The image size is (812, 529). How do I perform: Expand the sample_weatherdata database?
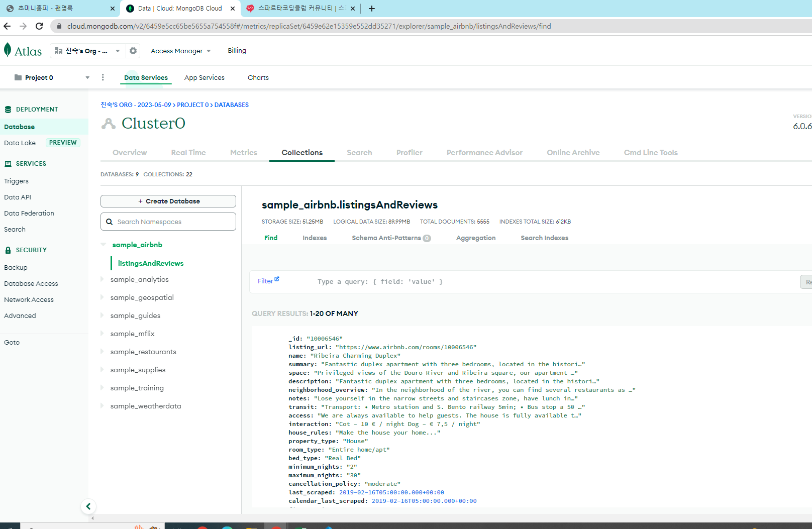point(103,406)
